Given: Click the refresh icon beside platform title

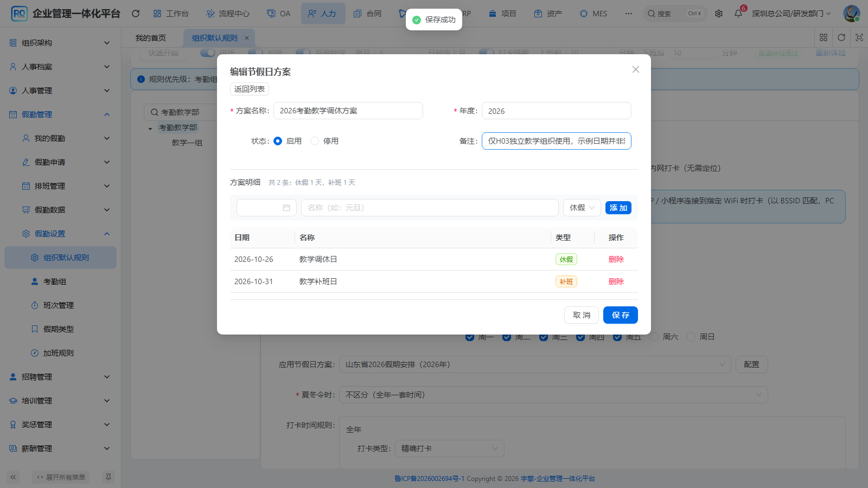Looking at the screenshot, I should 136,14.
